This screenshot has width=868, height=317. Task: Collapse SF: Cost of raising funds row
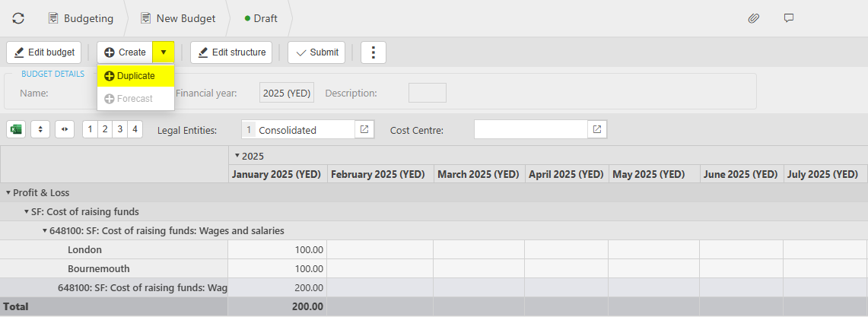pos(26,212)
